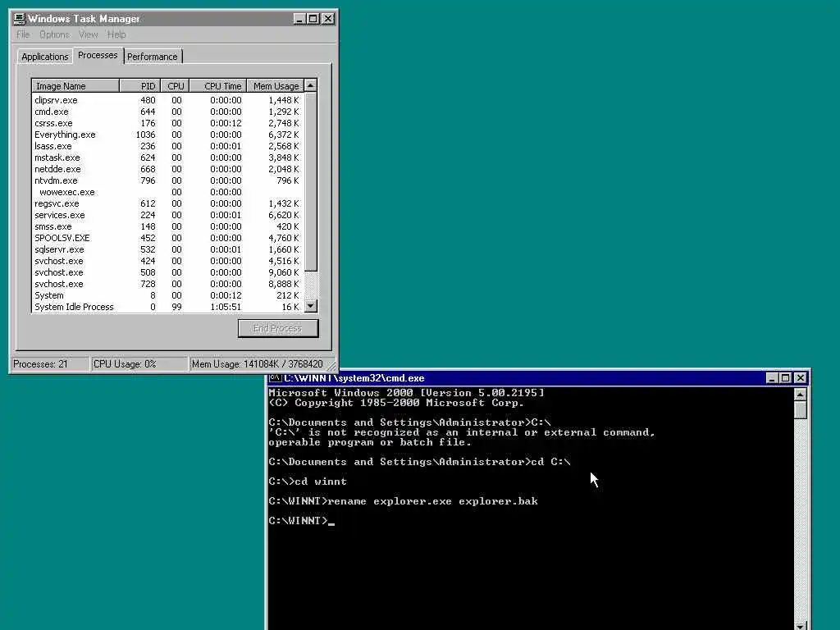
Task: Select the smss.exe process
Action: 167,226
